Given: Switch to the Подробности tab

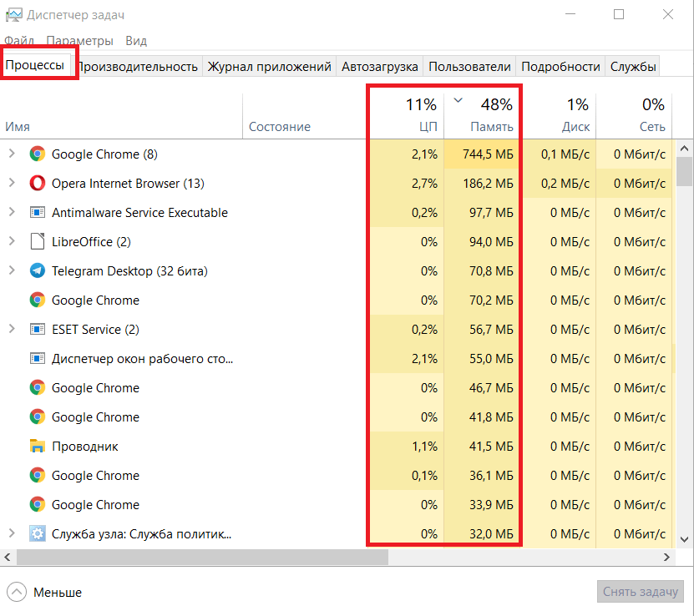Looking at the screenshot, I should click(560, 66).
